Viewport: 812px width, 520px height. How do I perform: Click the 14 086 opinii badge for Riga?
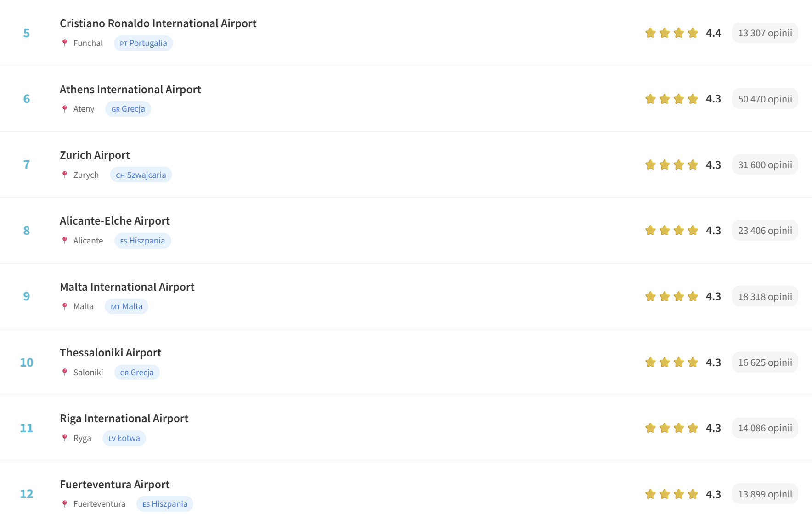765,428
